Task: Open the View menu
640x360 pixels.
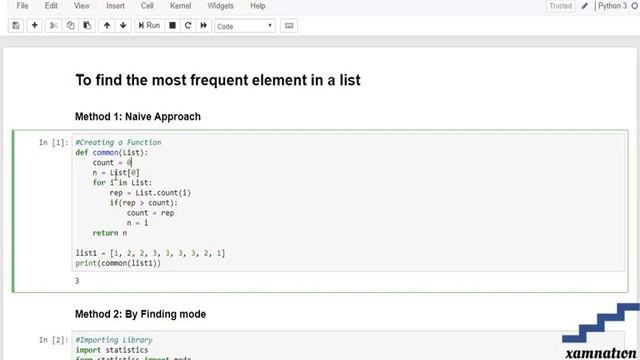Action: coord(82,6)
